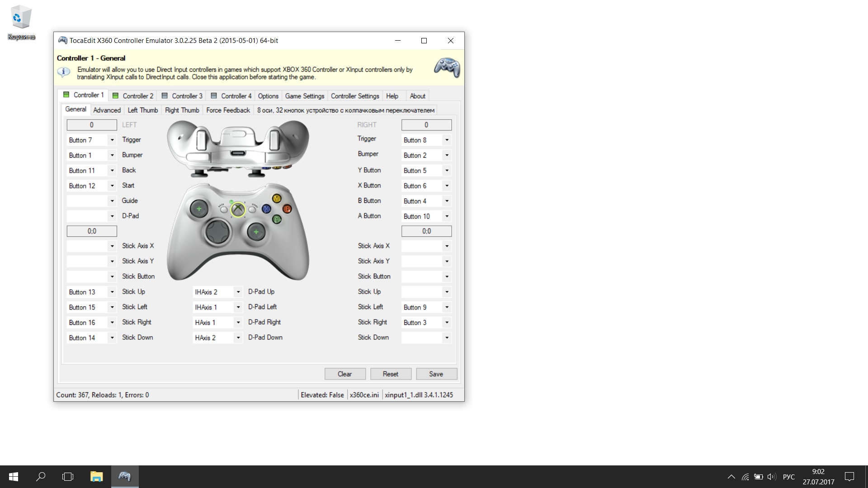Click the yellow Y button on controller image
The image size is (868, 488).
pyautogui.click(x=277, y=198)
